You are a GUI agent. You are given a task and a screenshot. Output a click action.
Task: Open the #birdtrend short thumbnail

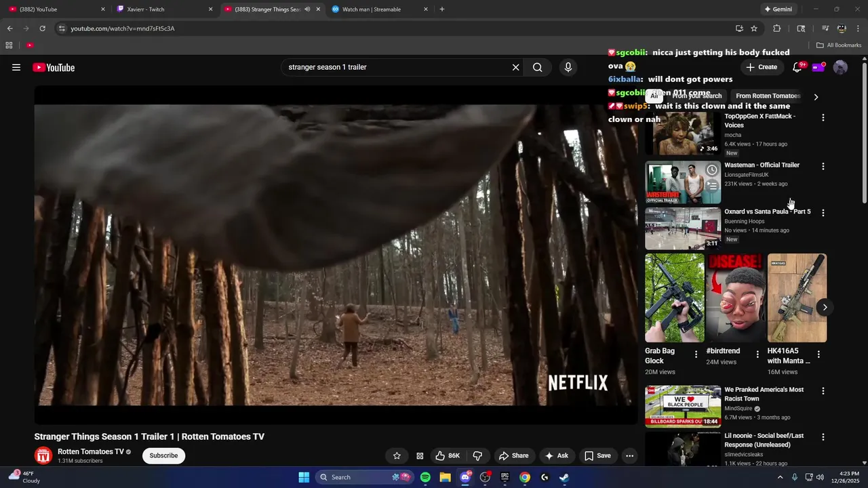(736, 298)
